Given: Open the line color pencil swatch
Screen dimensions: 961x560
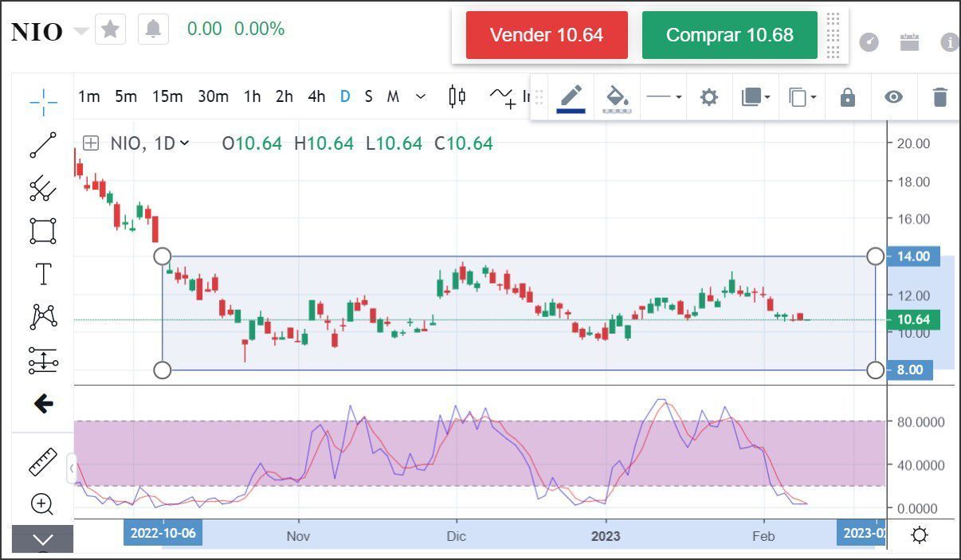Looking at the screenshot, I should point(571,98).
